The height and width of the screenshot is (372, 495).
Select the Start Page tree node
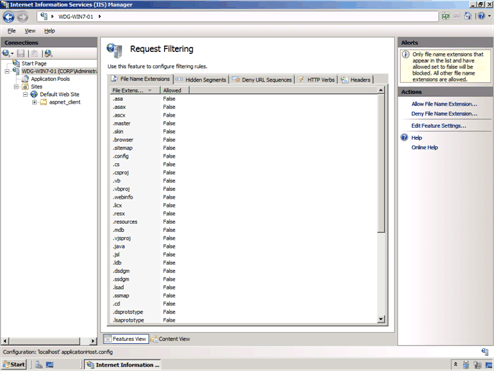click(34, 63)
